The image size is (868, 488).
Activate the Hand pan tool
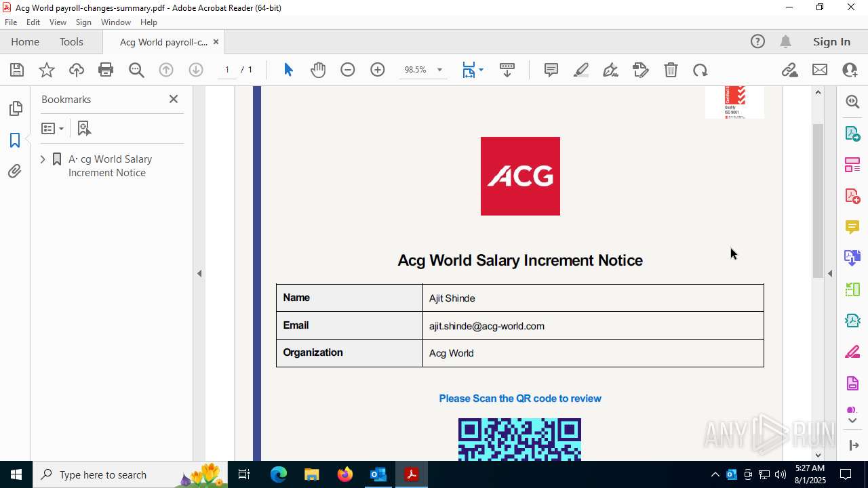pos(318,70)
